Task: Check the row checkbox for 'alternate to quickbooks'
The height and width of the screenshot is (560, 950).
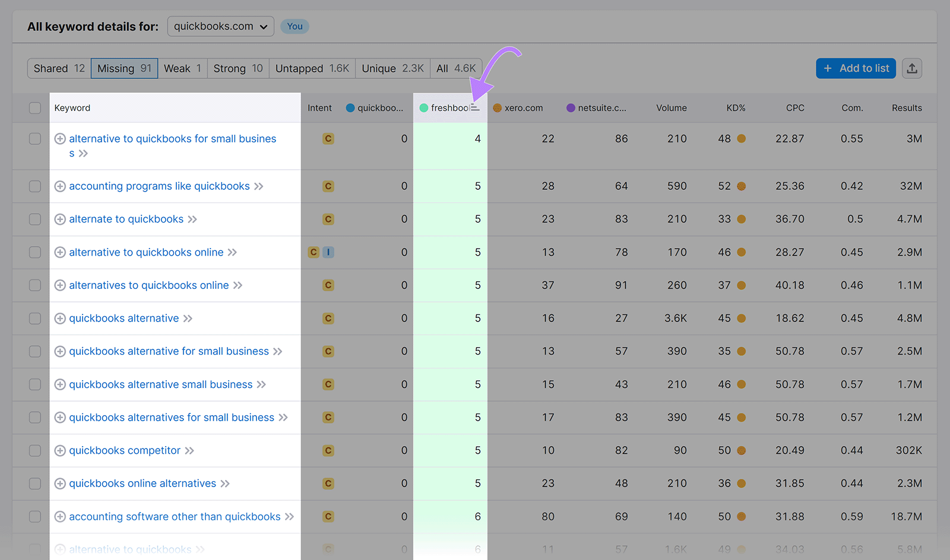Action: (34, 219)
